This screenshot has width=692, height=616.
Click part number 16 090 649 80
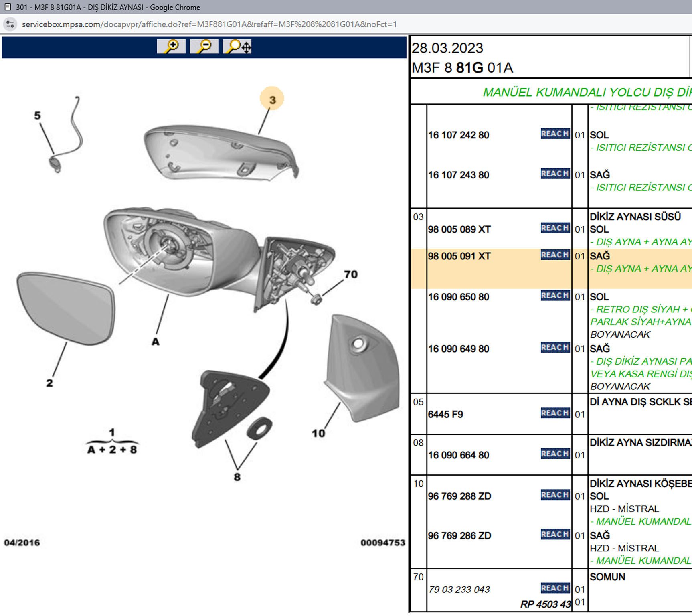click(x=458, y=349)
